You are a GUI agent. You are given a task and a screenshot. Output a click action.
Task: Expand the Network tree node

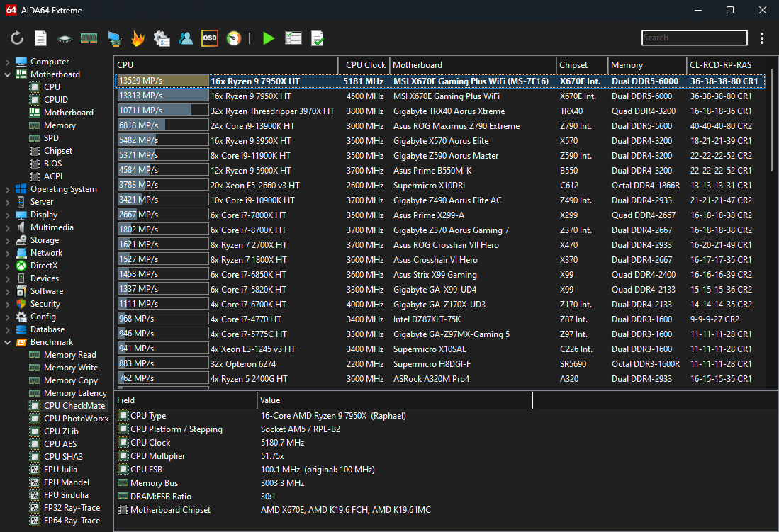[x=8, y=254]
